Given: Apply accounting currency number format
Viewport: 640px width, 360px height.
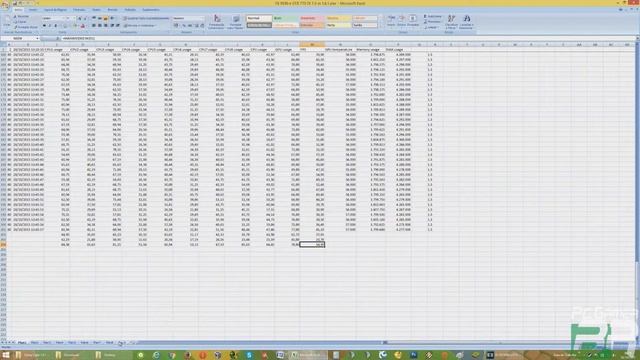Looking at the screenshot, I should tap(176, 26).
